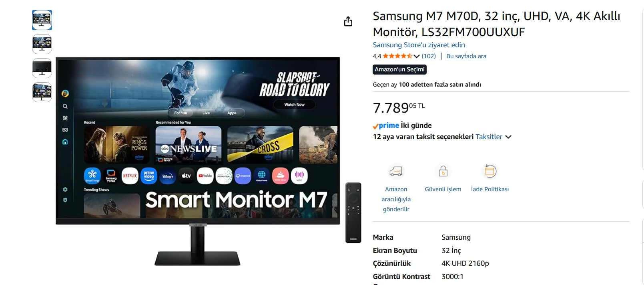This screenshot has height=285, width=644.
Task: Select the first product thumbnail
Action: (42, 20)
